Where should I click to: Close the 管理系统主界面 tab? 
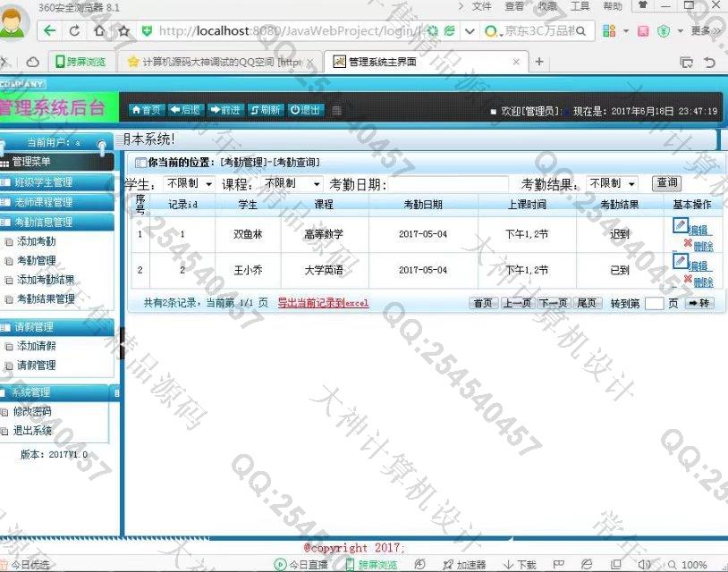(516, 62)
